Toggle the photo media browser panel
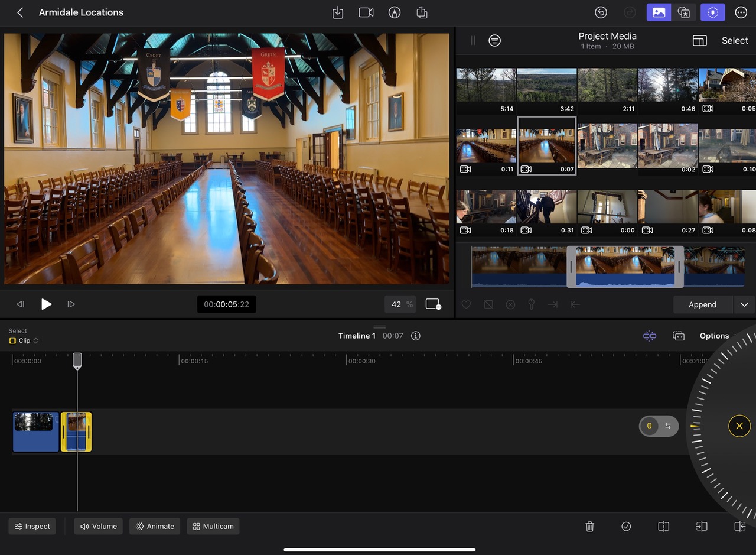Image resolution: width=756 pixels, height=555 pixels. click(x=659, y=12)
